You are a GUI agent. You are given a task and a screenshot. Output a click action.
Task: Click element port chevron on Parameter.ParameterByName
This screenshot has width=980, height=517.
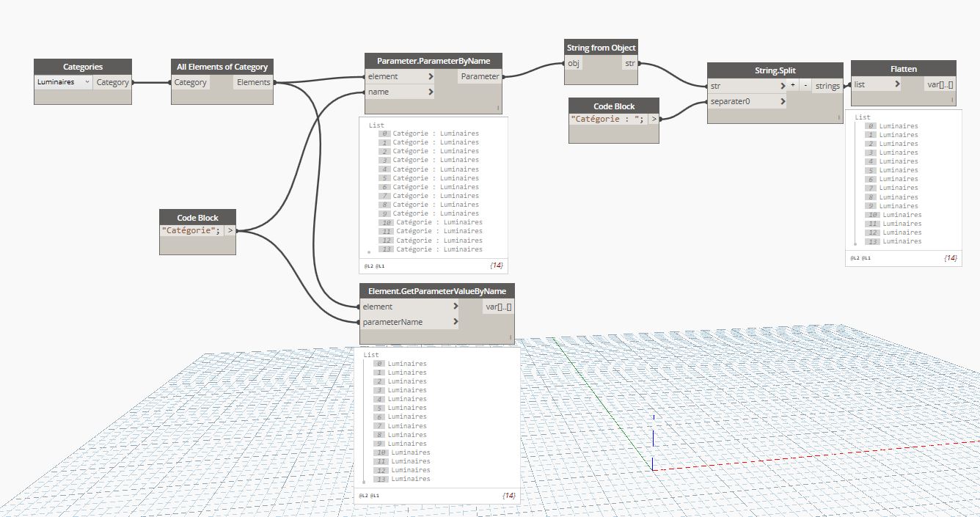[431, 76]
